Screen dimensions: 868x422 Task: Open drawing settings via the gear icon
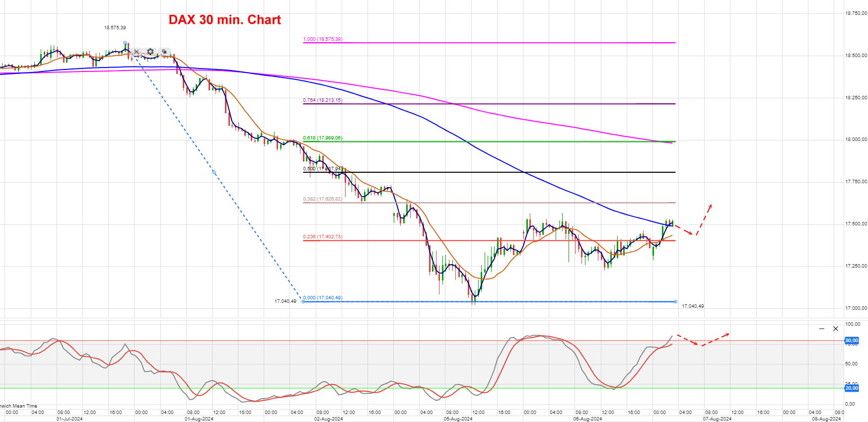click(150, 52)
